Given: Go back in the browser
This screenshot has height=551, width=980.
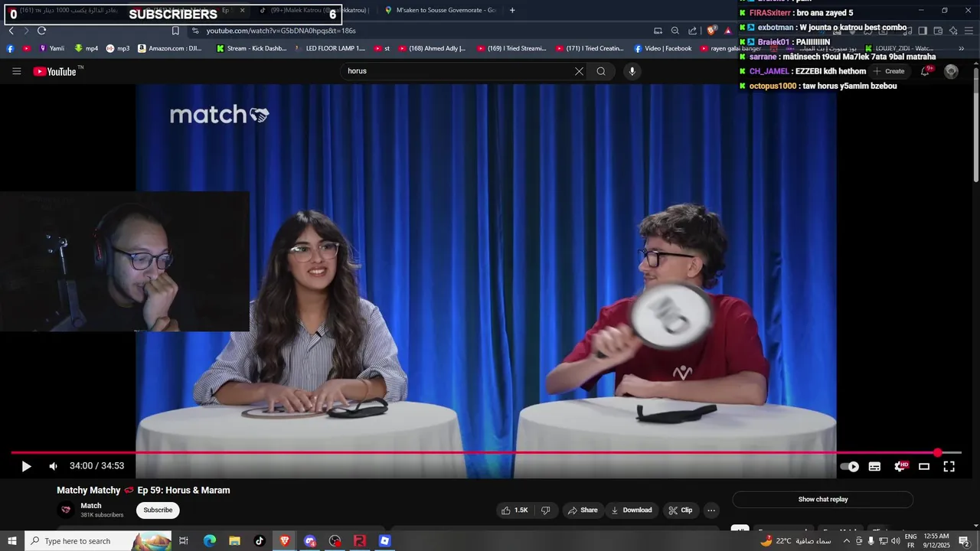Looking at the screenshot, I should 11,31.
